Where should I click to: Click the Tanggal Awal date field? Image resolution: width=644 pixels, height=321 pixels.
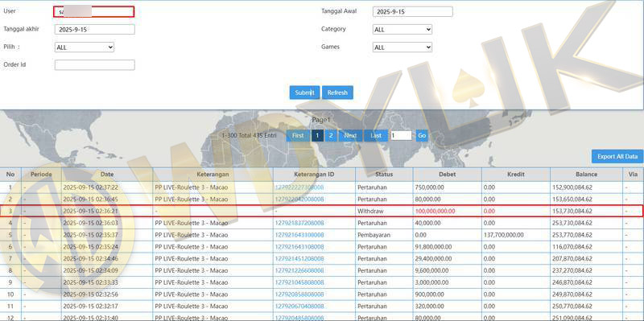(413, 11)
